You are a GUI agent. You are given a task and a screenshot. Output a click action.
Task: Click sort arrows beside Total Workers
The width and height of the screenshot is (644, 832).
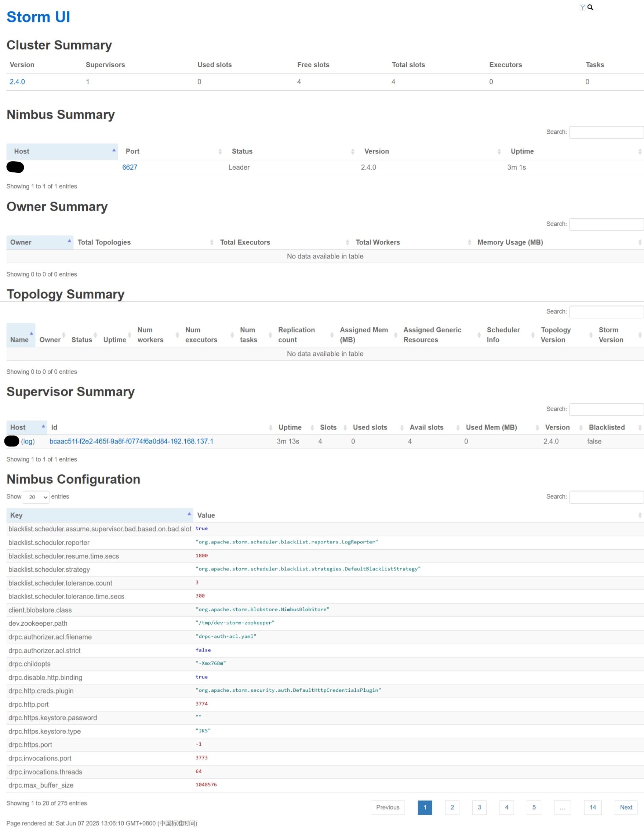469,242
